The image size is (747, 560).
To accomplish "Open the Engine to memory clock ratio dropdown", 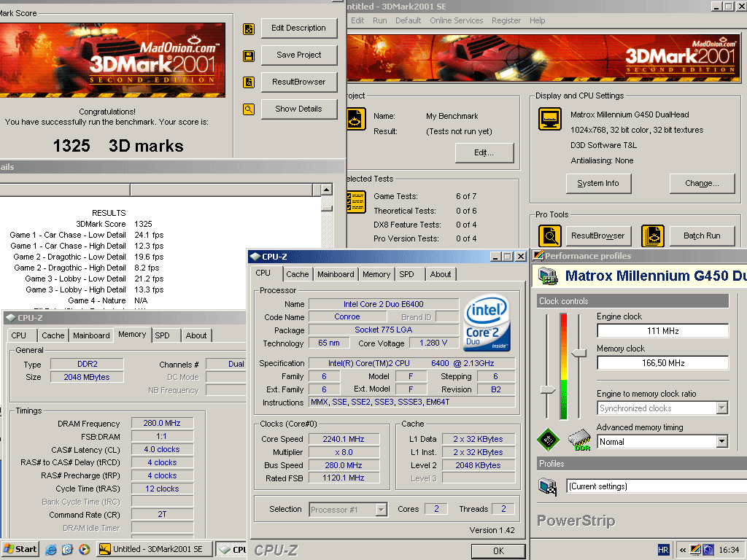I will (722, 408).
